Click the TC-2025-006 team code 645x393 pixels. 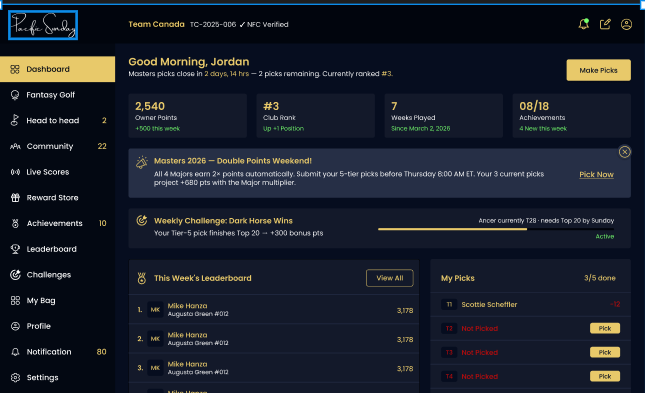click(213, 25)
